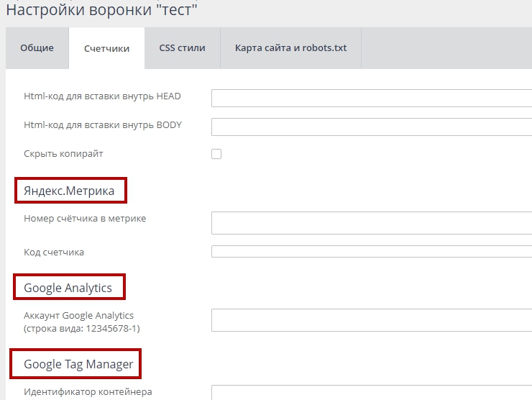Click the Google Analytics section heading

point(68,288)
